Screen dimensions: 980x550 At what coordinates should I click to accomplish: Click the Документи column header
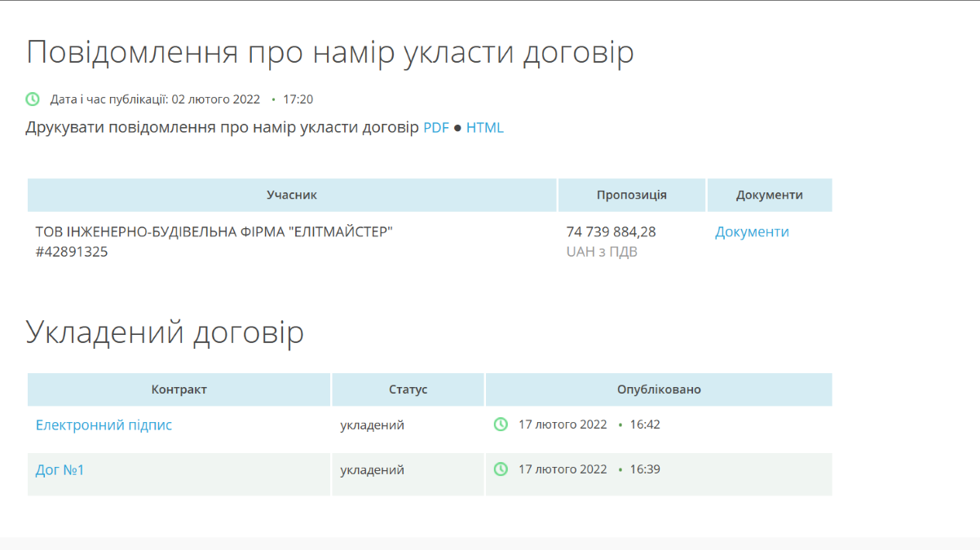pos(770,196)
